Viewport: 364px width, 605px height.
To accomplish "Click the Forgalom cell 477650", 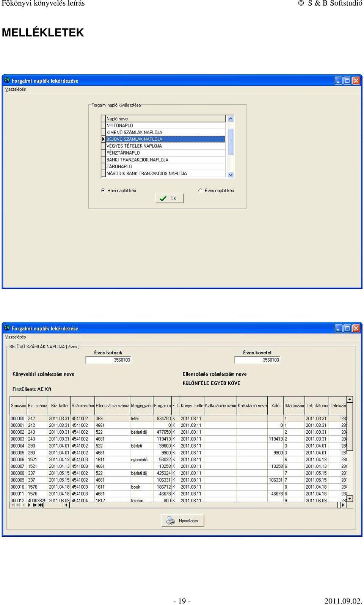I will [162, 432].
